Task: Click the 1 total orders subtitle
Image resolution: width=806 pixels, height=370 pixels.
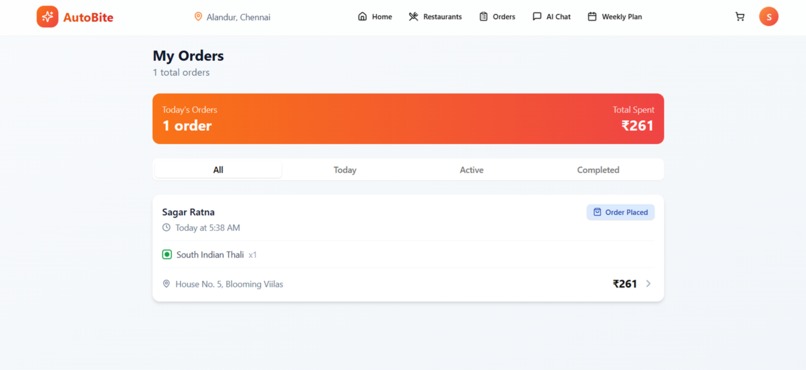Action: pyautogui.click(x=181, y=72)
